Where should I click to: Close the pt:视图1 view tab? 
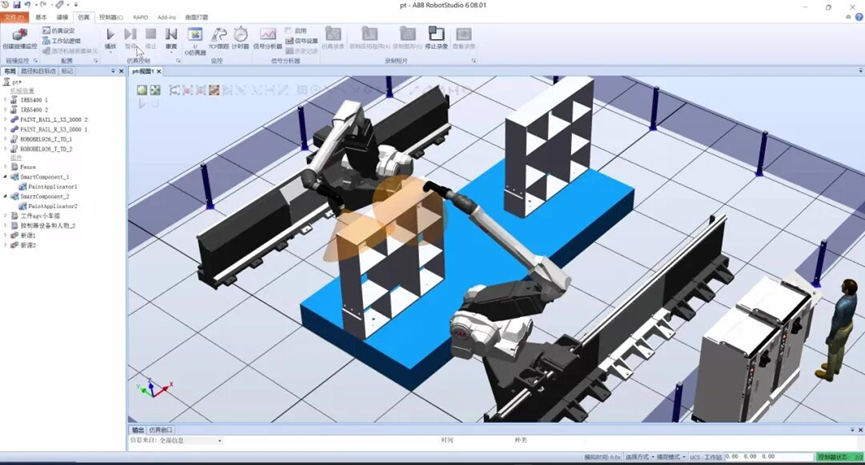[x=159, y=71]
